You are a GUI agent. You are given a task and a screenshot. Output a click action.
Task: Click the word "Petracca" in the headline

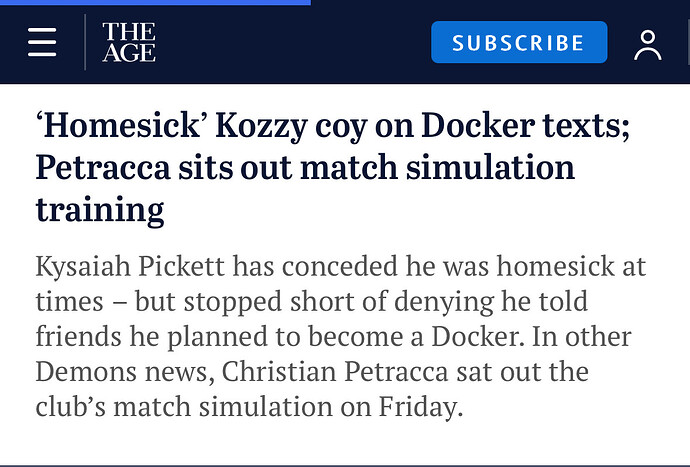[x=103, y=168]
